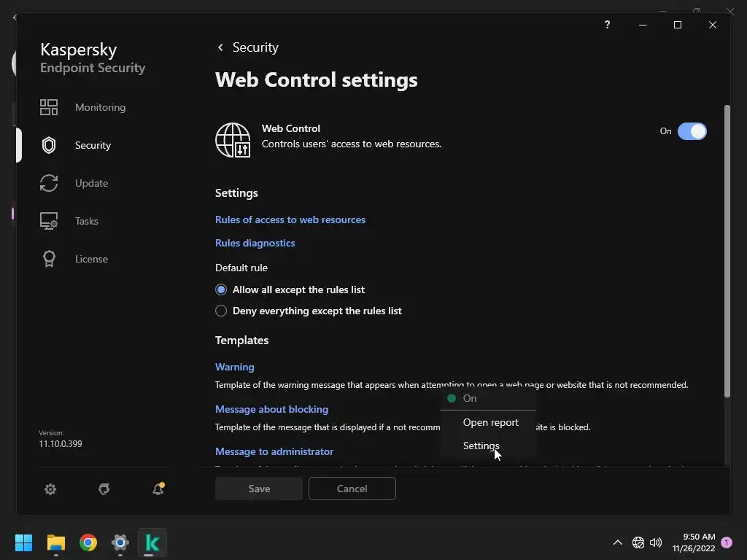747x560 pixels.
Task: Open Monitoring in the sidebar
Action: click(x=100, y=107)
